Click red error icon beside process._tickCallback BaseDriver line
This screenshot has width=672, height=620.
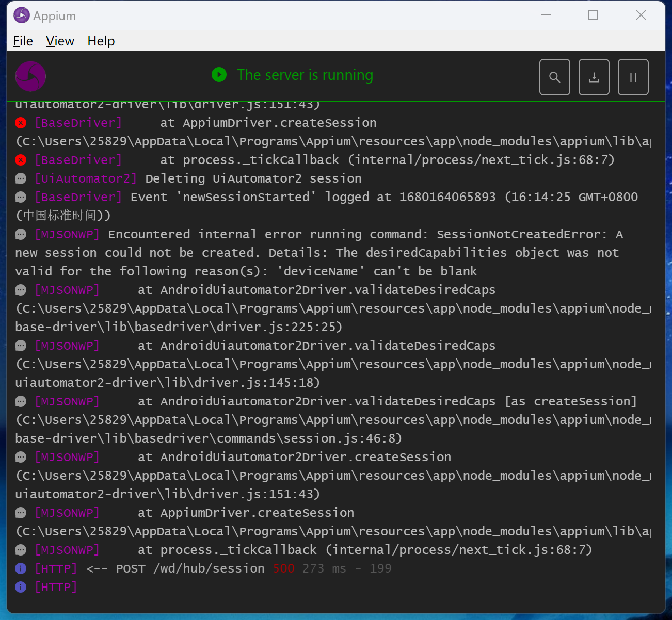(21, 160)
